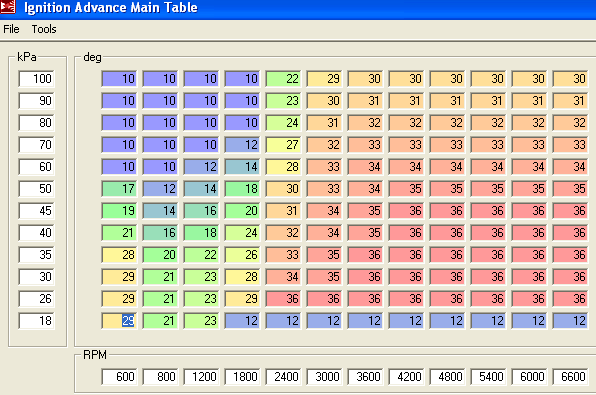Open the File menu
596x395 pixels.
click(x=11, y=29)
